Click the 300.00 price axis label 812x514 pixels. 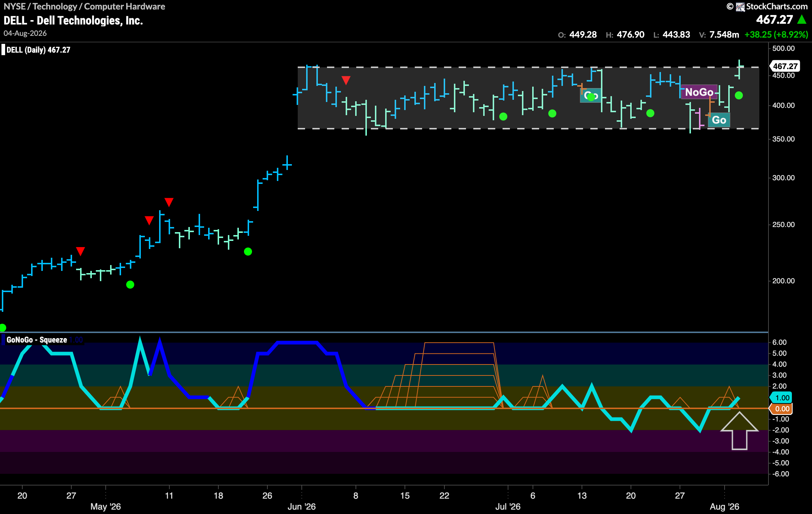pyautogui.click(x=783, y=178)
